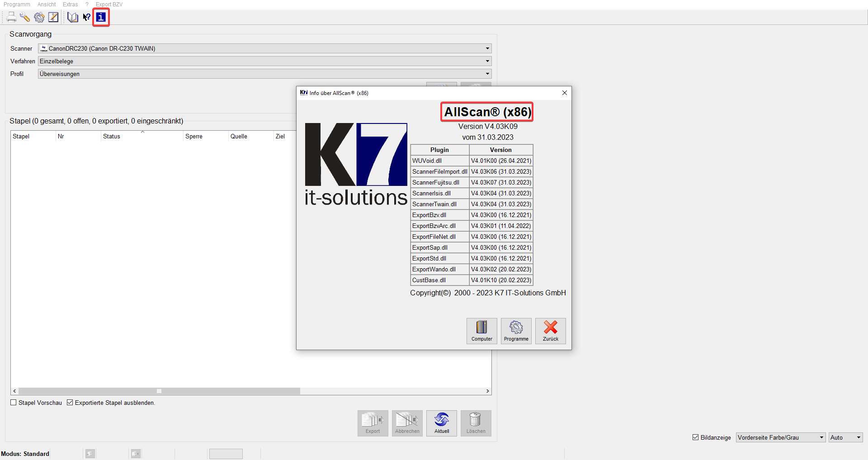Click the Löschen trash button
The width and height of the screenshot is (868, 460).
pos(476,423)
